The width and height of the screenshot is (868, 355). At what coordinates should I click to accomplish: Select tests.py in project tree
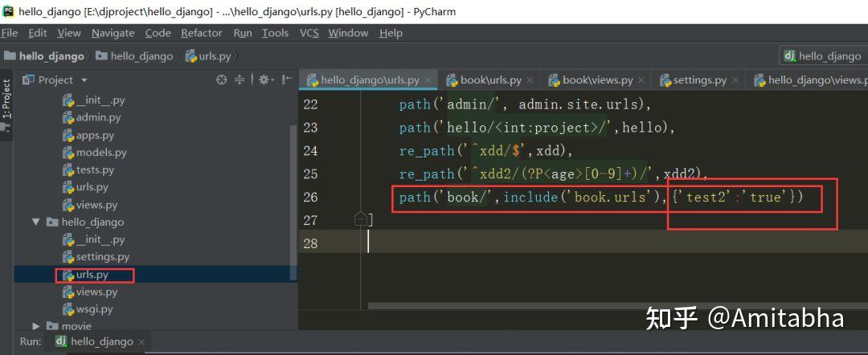point(88,170)
